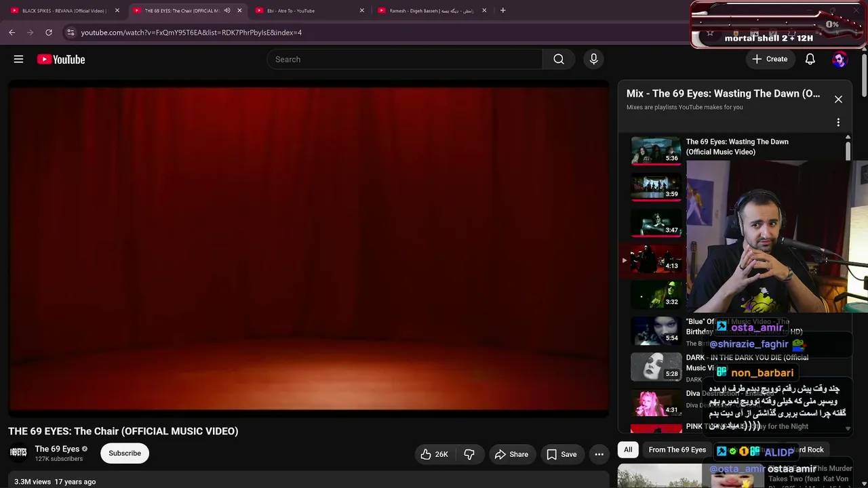The image size is (868, 488).
Task: Play the 5:36 Wasting The Dawn thumbnail
Action: [656, 150]
